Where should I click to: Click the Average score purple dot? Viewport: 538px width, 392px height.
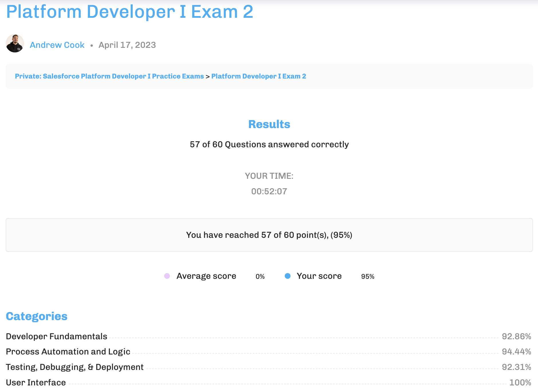point(167,276)
